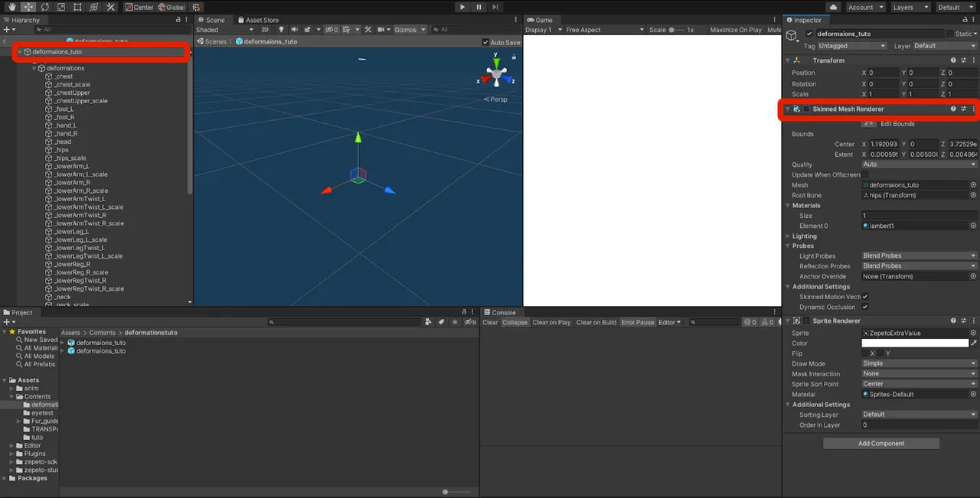Toggle Update When Offscreen checkbox
980x498 pixels.
click(867, 174)
